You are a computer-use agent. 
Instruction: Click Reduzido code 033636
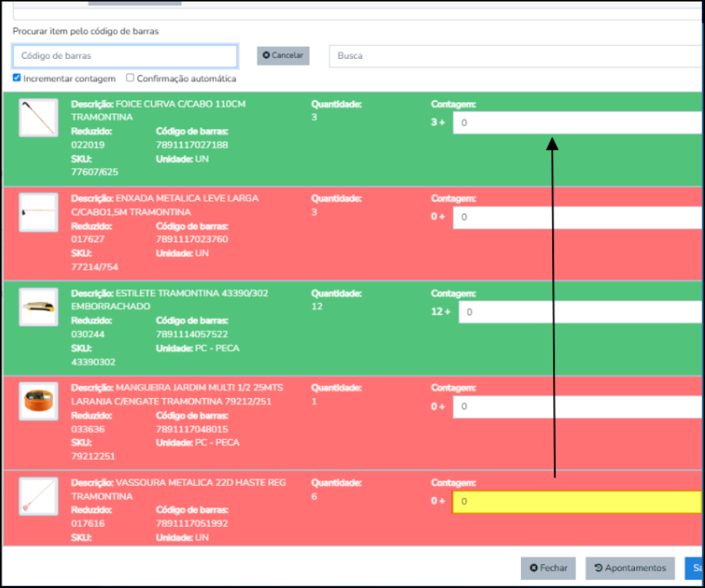88,429
